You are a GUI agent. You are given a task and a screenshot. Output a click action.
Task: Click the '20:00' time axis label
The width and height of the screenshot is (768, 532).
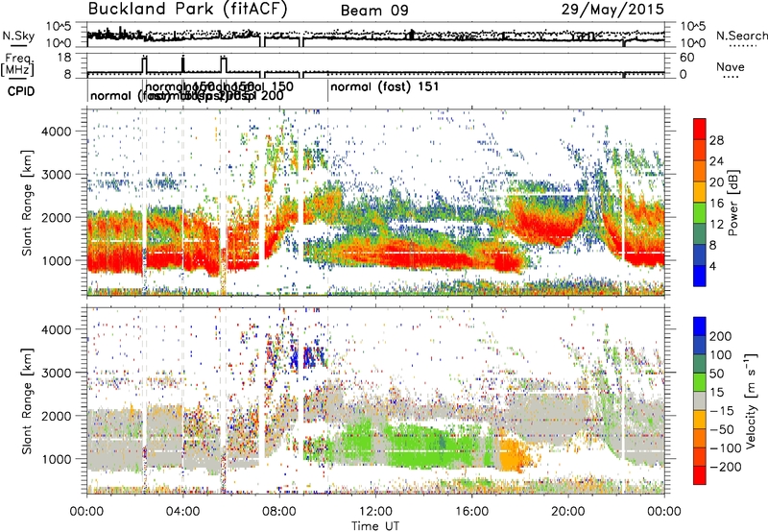click(567, 512)
